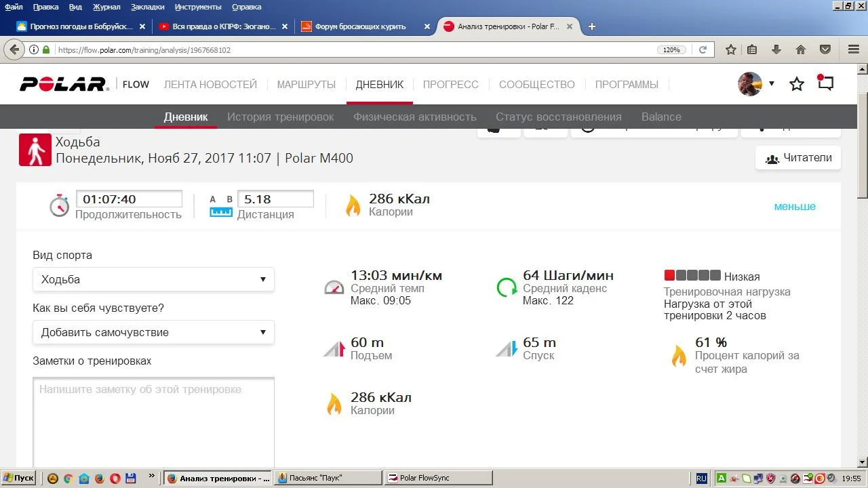868x488 pixels.
Task: Switch to the Прогноз погоды в Бобруйске browser tab
Action: pos(82,26)
